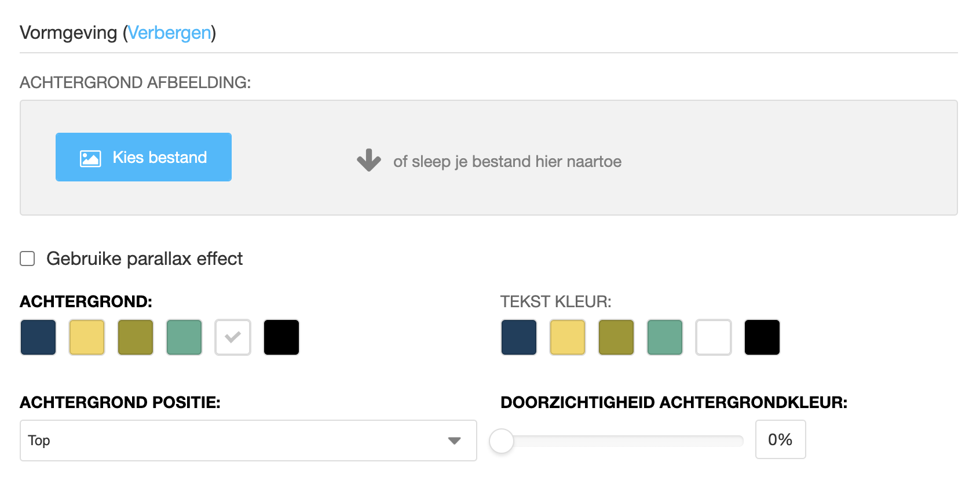Click the Verbergen link
The width and height of the screenshot is (980, 495).
(x=169, y=32)
